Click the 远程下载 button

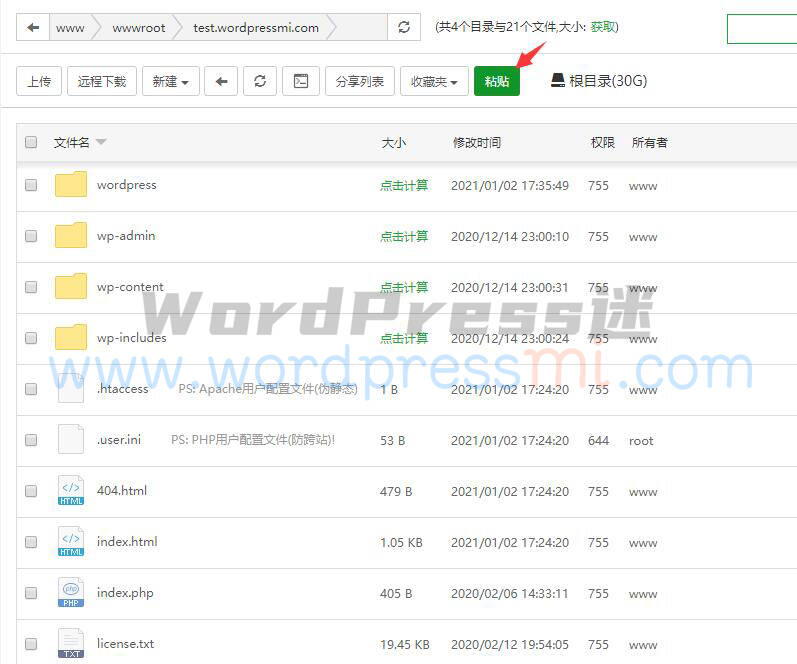[x=102, y=81]
